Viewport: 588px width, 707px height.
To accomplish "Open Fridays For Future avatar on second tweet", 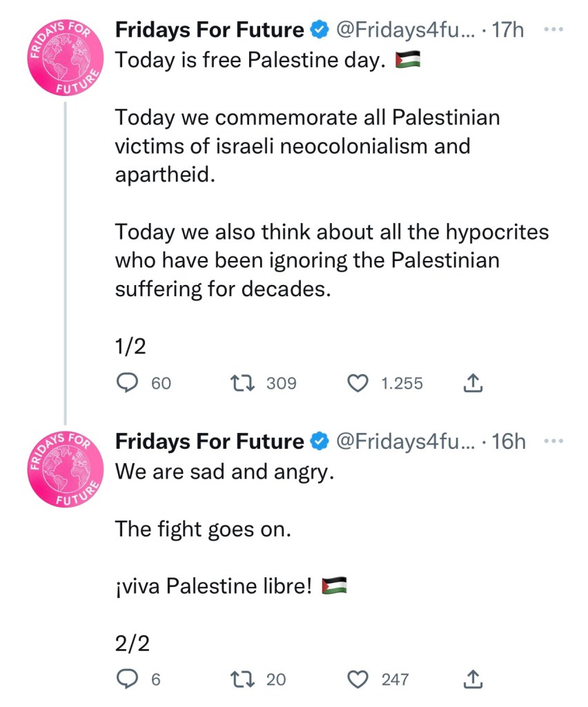I will (x=65, y=469).
